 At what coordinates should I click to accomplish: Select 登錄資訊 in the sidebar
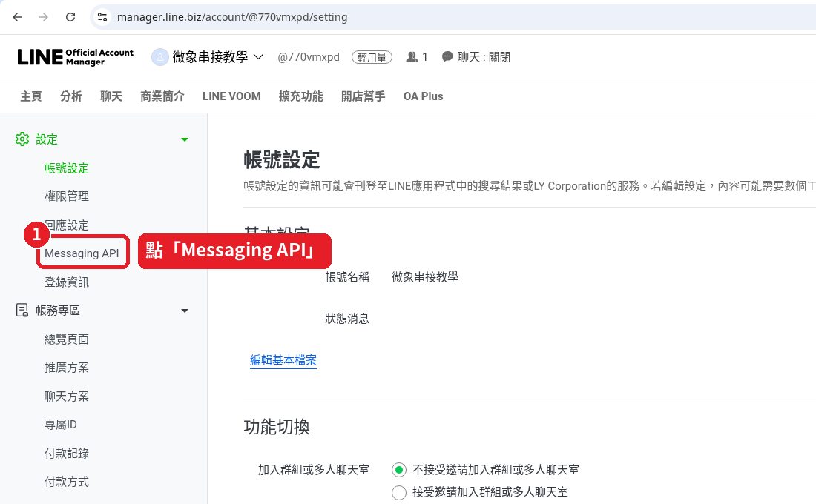pos(67,282)
